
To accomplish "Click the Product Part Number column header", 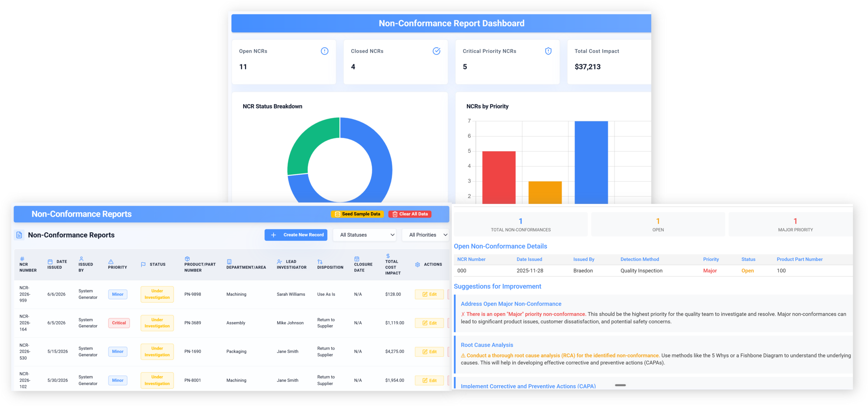I will point(800,259).
